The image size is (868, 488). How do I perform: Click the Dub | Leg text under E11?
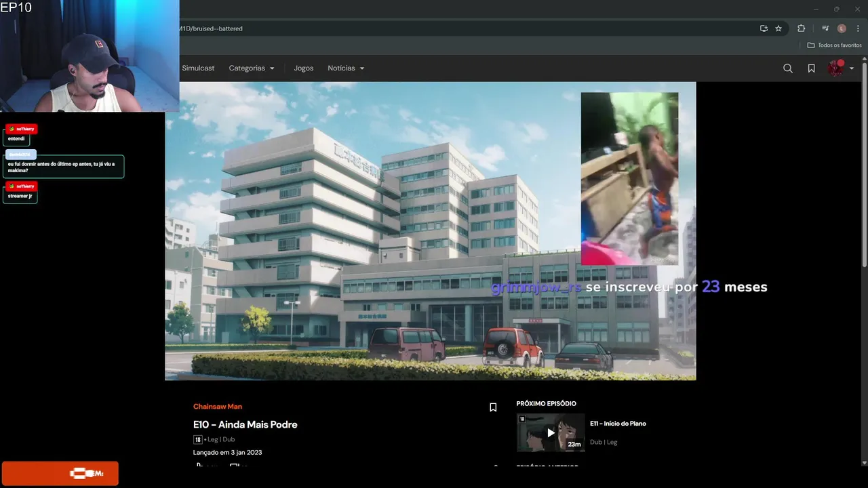[x=604, y=442]
